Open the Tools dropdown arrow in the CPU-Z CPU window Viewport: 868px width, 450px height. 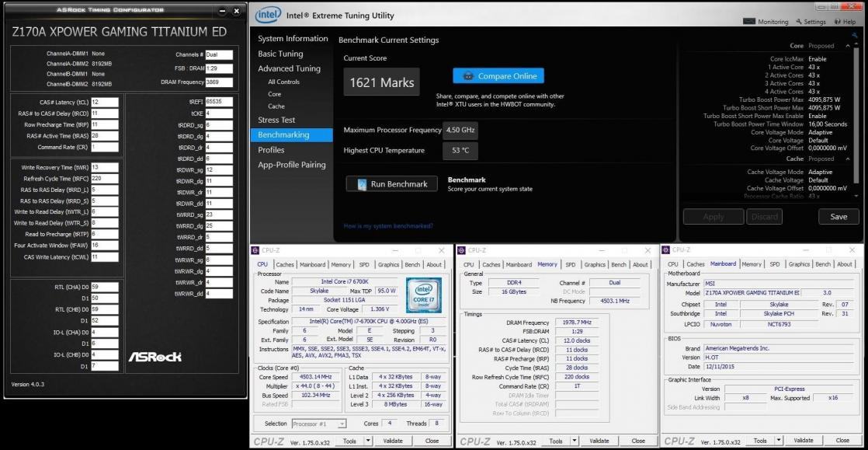[x=368, y=441]
